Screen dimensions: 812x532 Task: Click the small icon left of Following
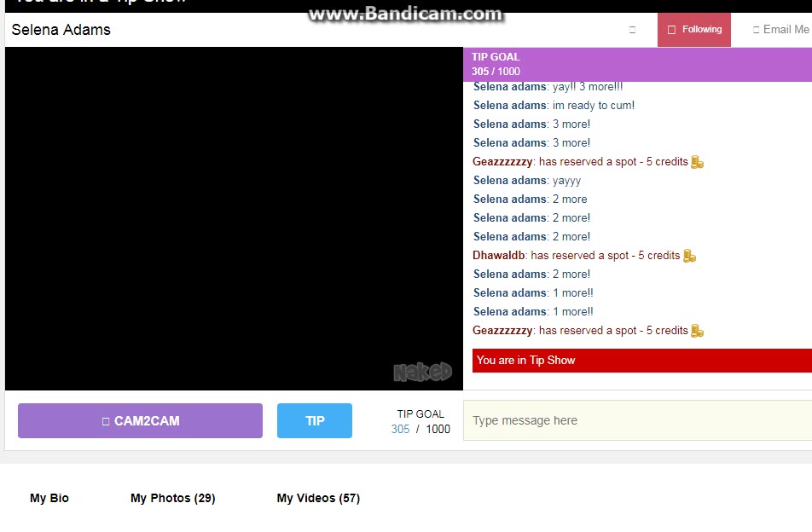pyautogui.click(x=632, y=30)
